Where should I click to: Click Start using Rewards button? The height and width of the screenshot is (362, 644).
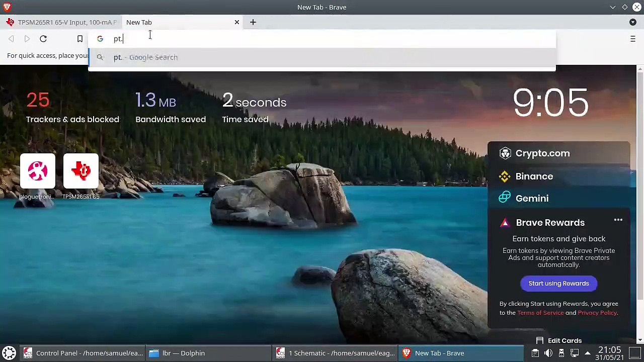558,284
